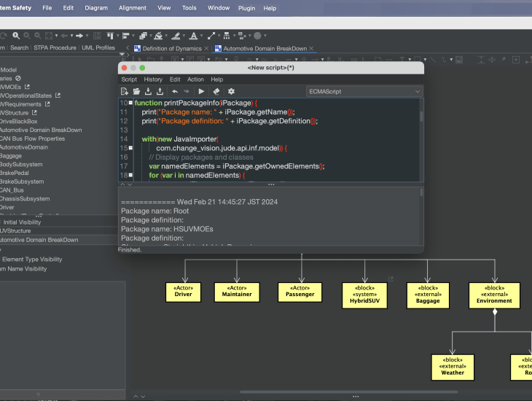Viewport: 532px width, 401px height.
Task: Toggle the code fold marker on line 18
Action: point(130,175)
